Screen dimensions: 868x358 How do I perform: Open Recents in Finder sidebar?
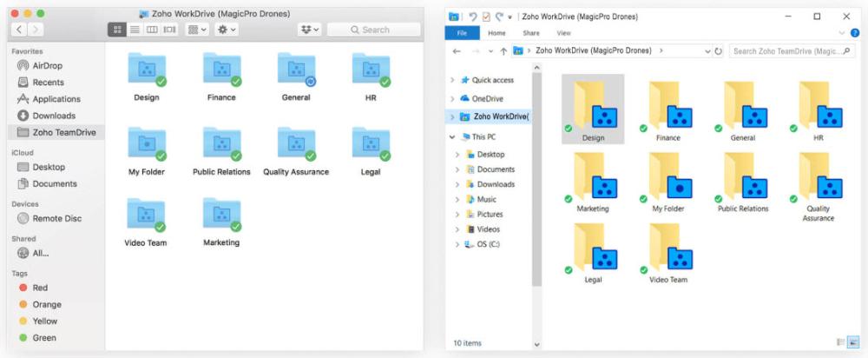41,82
